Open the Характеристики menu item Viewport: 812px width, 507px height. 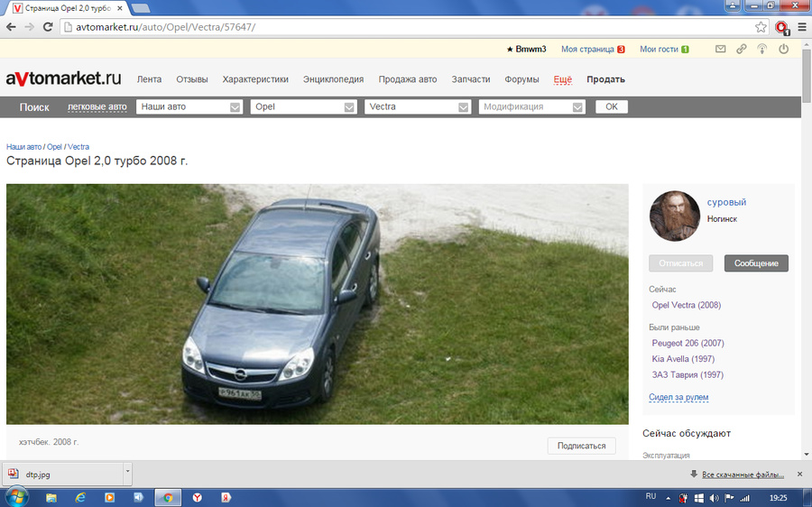coord(255,79)
